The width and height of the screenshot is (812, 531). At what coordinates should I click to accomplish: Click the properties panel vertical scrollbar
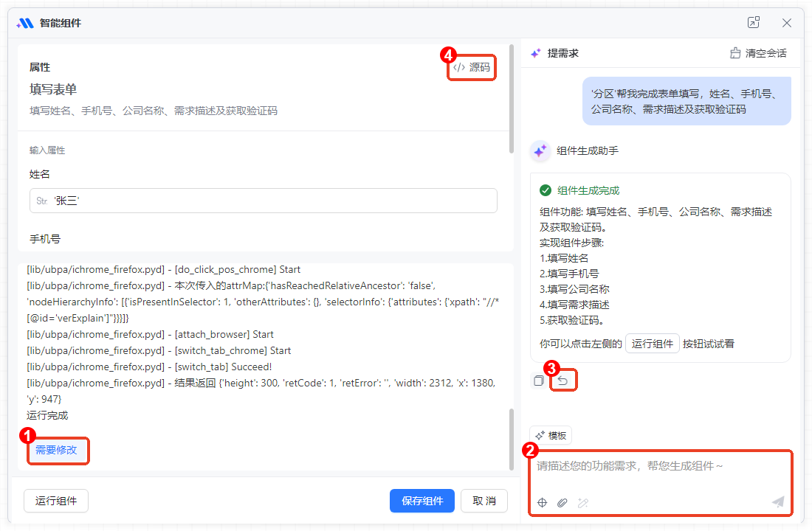tap(512, 100)
